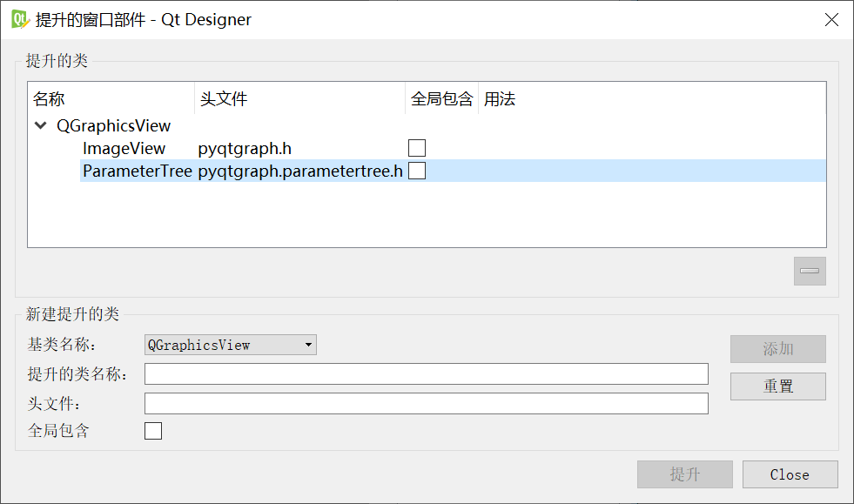This screenshot has width=854, height=504.
Task: Toggle global include checkbox for ParameterTree
Action: click(417, 171)
